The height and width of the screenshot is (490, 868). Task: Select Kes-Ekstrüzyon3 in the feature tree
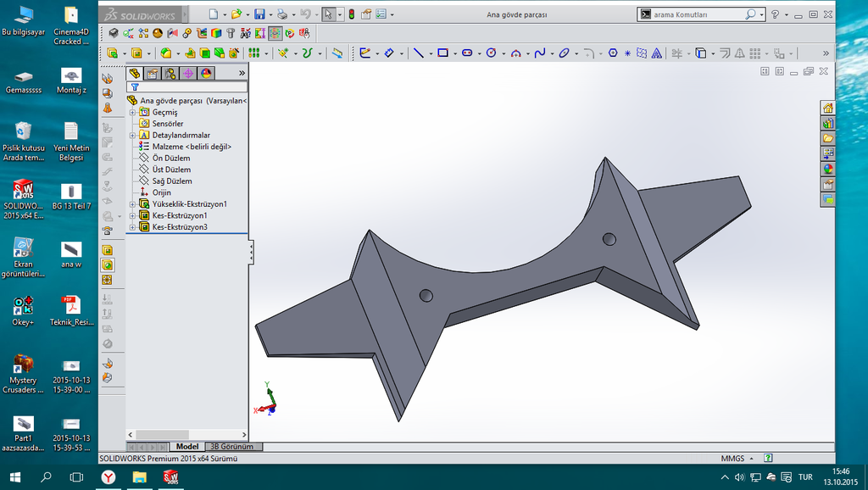click(x=179, y=227)
